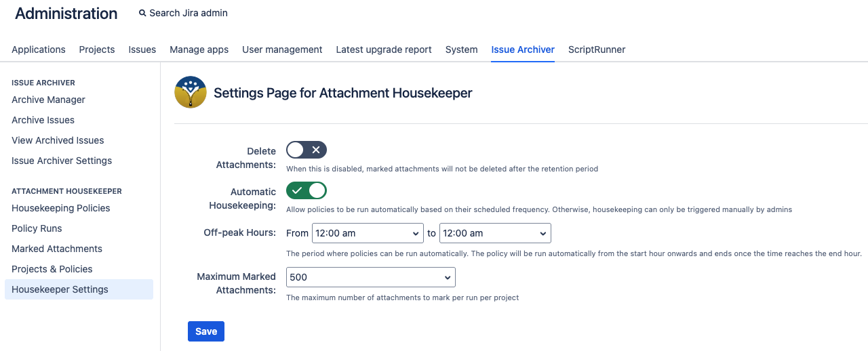The image size is (868, 351).
Task: Click the 'maximum number of attachments to mark' hint
Action: (x=403, y=297)
